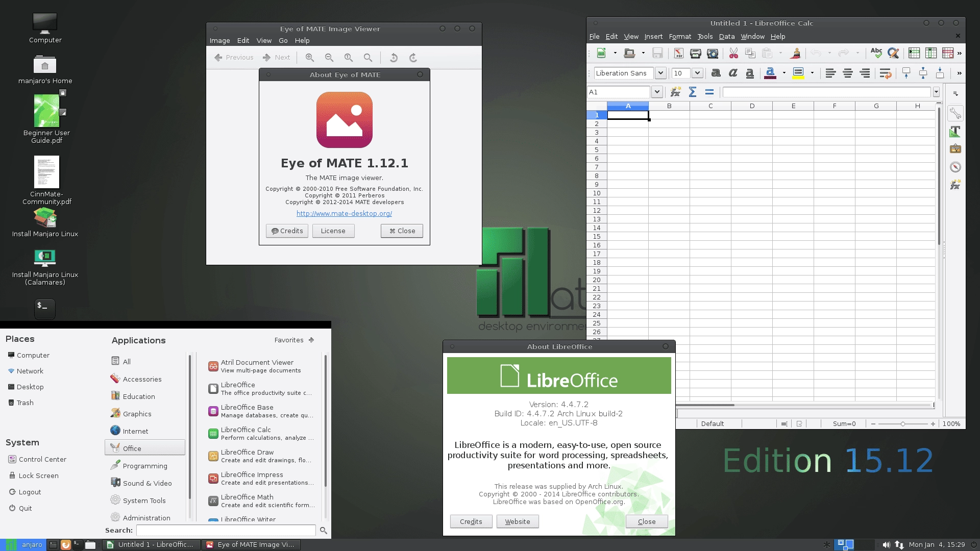Apply the yellow highlighting color swatch
Screen dimensions: 980x551
798,73
